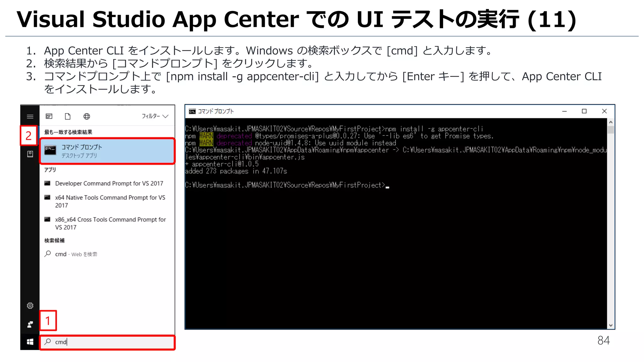This screenshot has width=644, height=362.
Task: Select the Web globe filter icon
Action: (x=87, y=116)
